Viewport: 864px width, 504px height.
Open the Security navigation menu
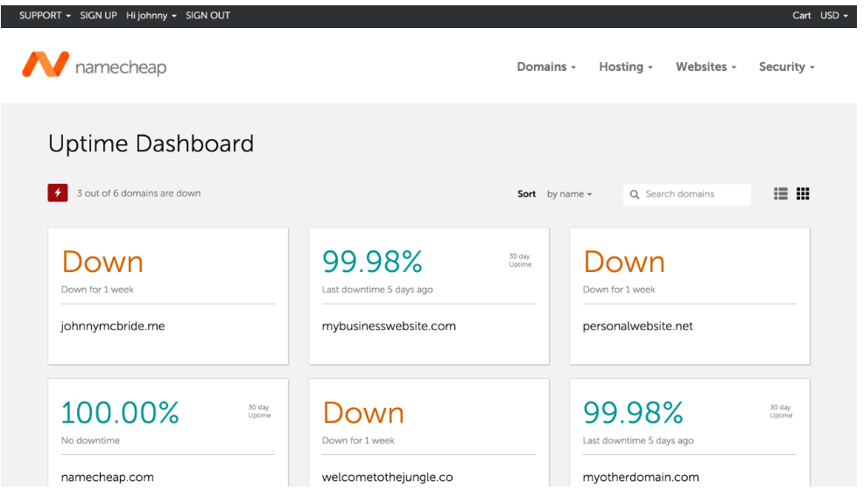786,66
